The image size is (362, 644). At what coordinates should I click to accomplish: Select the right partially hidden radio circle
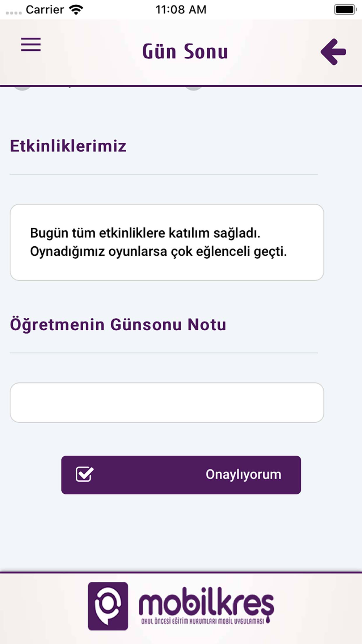click(x=194, y=88)
